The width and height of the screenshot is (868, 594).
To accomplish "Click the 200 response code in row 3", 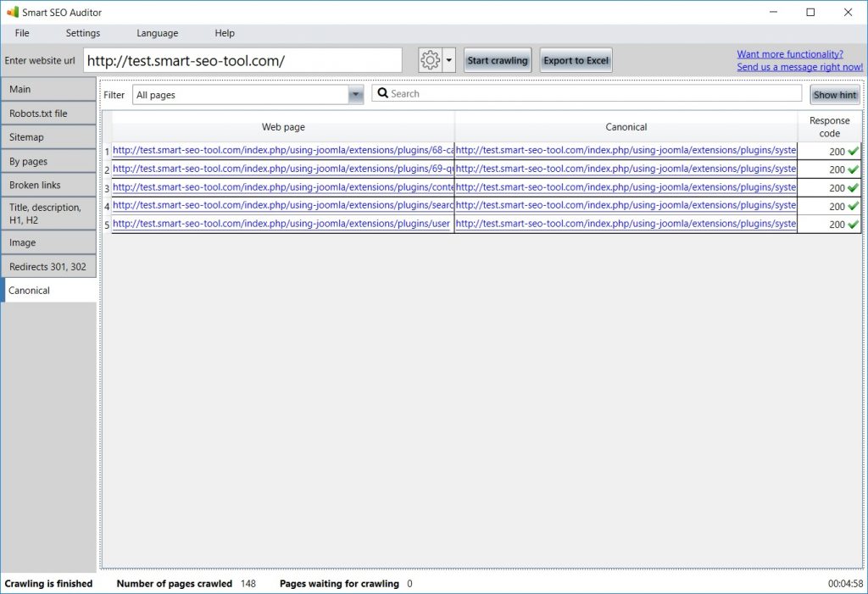I will [837, 188].
